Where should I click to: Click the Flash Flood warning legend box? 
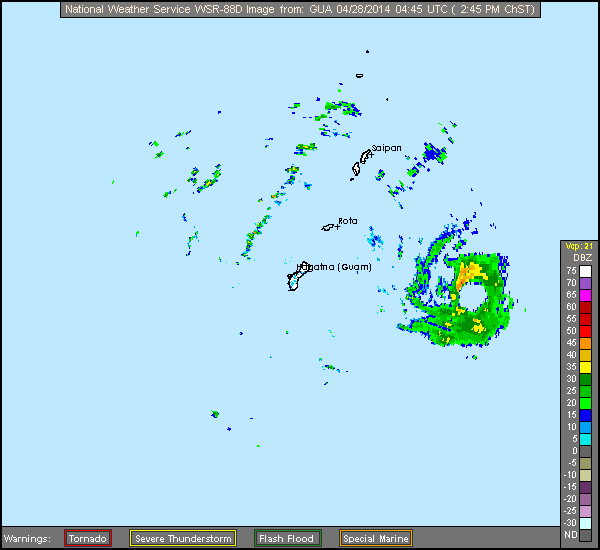point(287,538)
